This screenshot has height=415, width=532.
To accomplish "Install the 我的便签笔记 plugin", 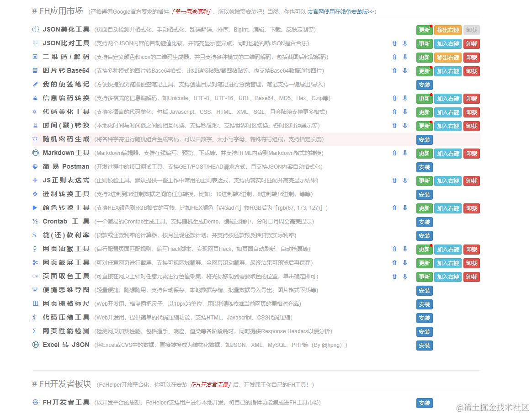I will pyautogui.click(x=425, y=85).
